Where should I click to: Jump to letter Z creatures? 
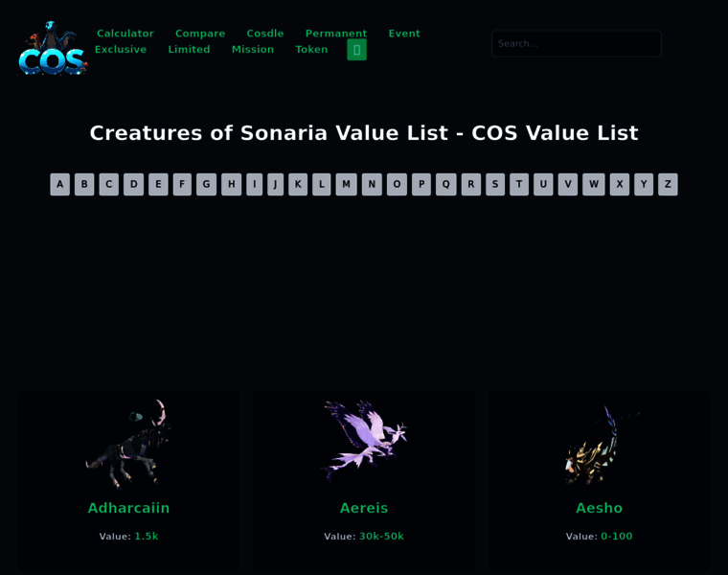click(668, 184)
